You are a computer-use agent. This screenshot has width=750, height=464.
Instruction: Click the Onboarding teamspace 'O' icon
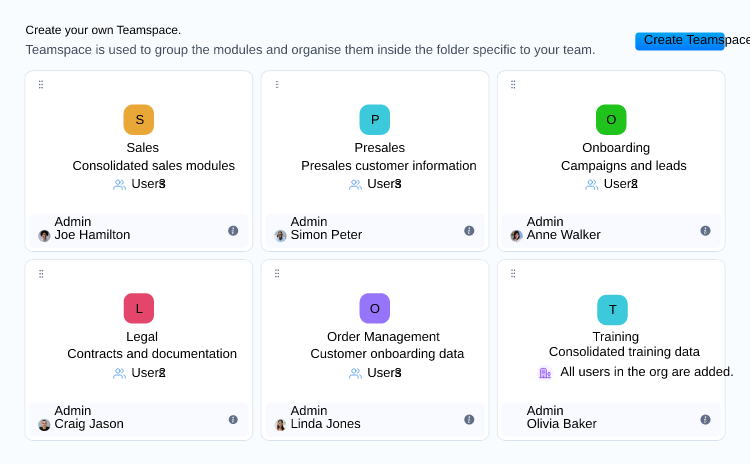click(x=611, y=120)
